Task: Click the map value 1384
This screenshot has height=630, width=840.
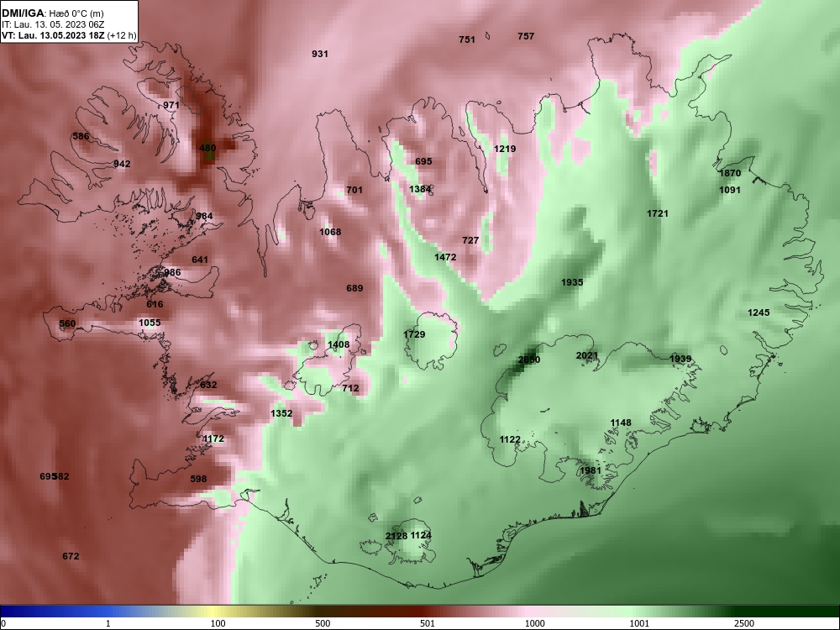Action: pos(420,188)
